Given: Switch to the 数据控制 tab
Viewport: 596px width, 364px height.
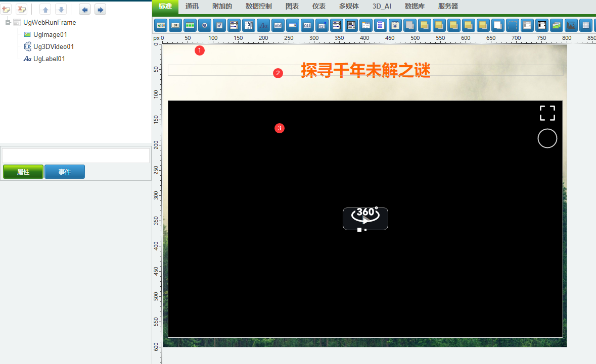Looking at the screenshot, I should coord(258,7).
